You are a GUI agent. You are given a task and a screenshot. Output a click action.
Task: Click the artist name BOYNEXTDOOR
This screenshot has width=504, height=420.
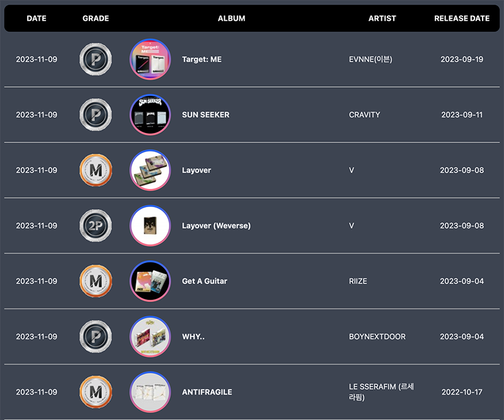377,336
